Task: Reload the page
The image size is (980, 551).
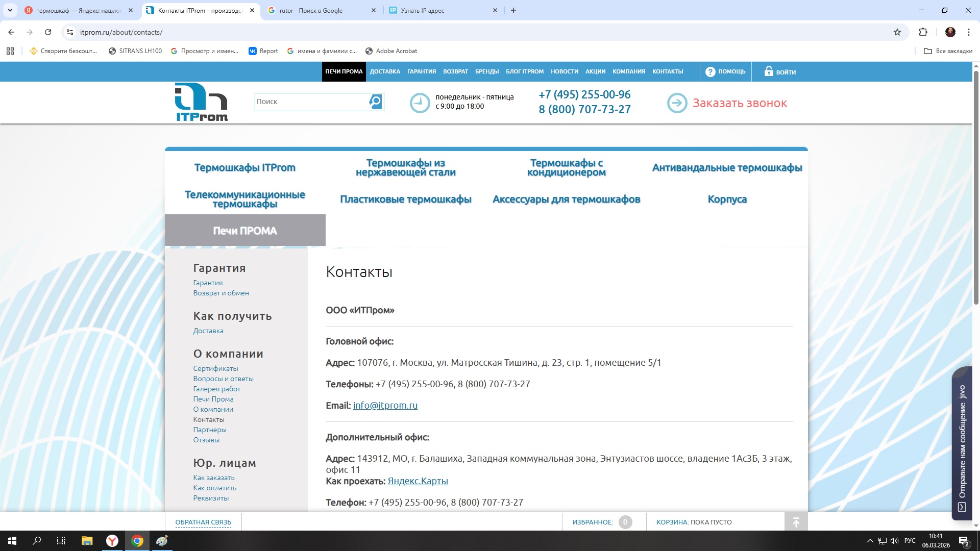Action: point(48,32)
